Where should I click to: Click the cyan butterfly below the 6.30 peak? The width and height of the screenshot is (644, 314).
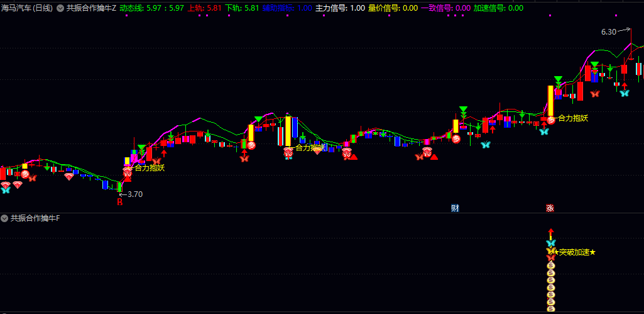tap(625, 93)
